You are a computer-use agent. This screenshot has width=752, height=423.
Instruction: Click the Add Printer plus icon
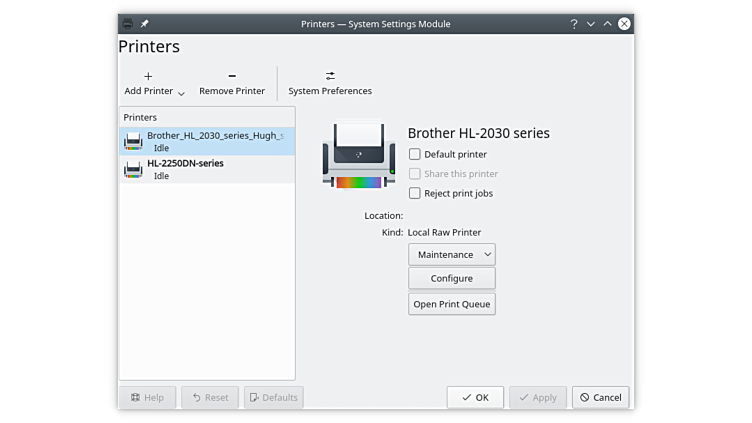(148, 76)
